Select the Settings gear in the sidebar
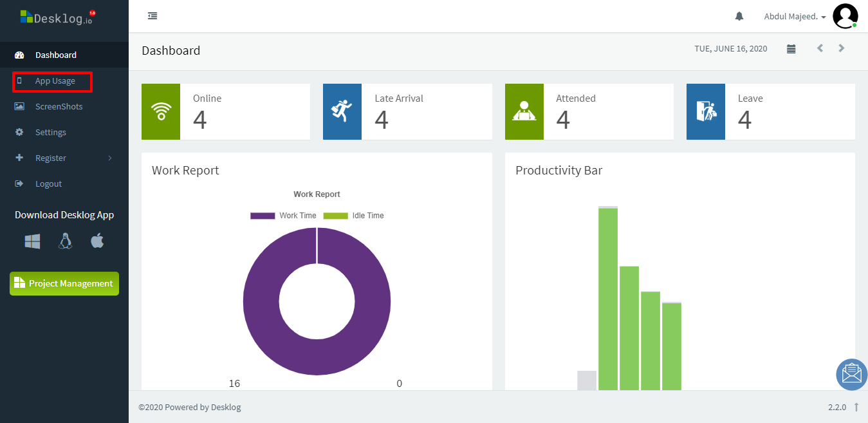Viewport: 868px width, 423px height. 50,132
